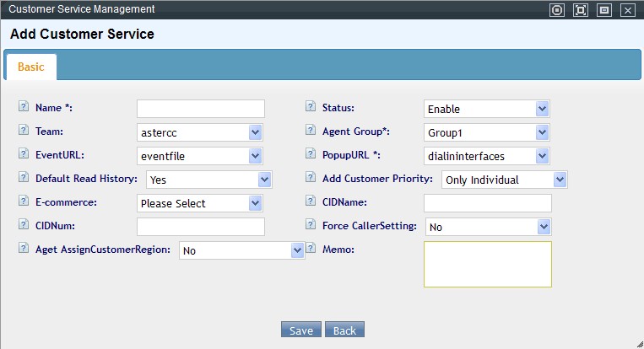Click the help icon beside Memo label
The height and width of the screenshot is (349, 644).
[x=310, y=250]
